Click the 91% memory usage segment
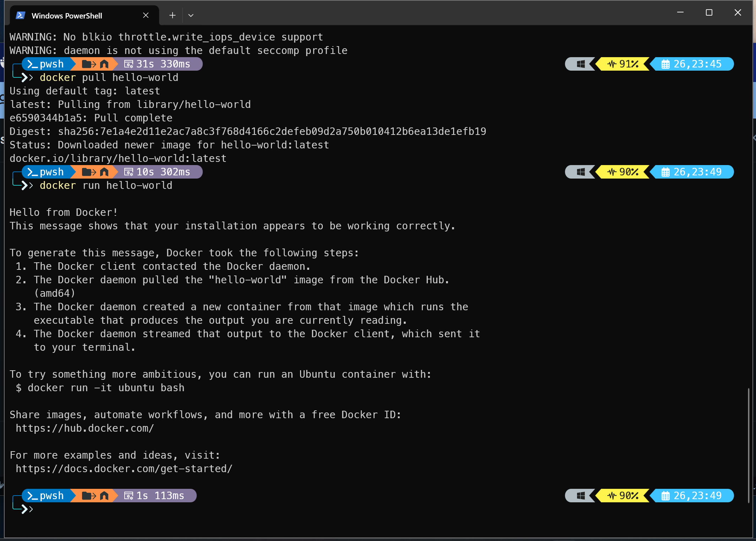 click(623, 64)
